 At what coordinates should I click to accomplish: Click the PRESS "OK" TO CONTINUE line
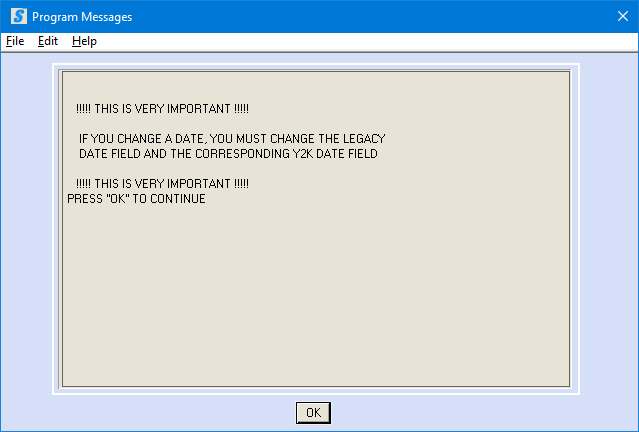[136, 199]
